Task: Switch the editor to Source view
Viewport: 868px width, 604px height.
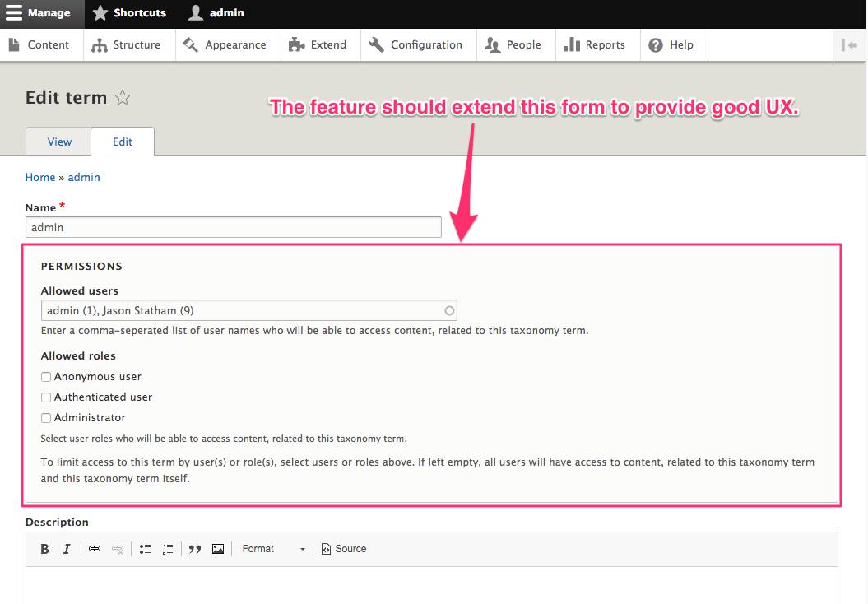Action: point(343,548)
